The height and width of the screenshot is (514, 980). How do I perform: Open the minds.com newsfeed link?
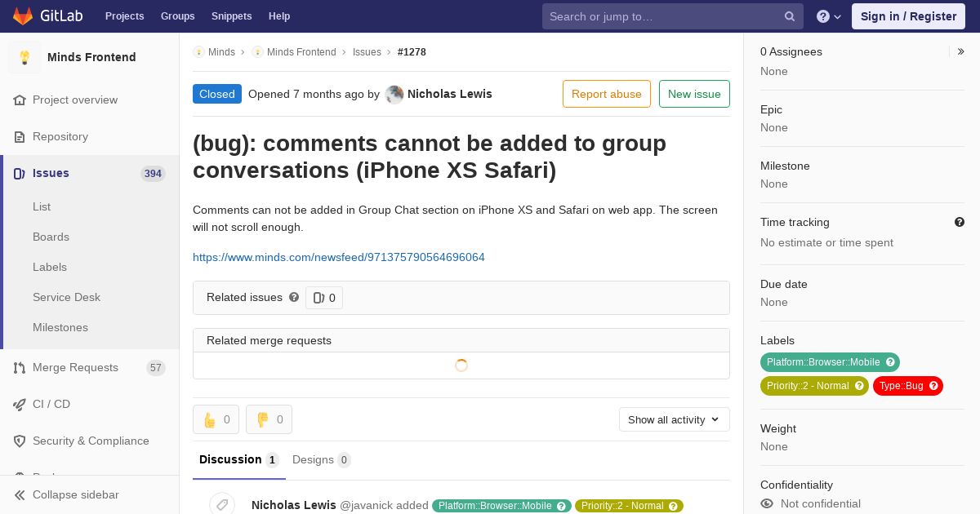point(339,257)
